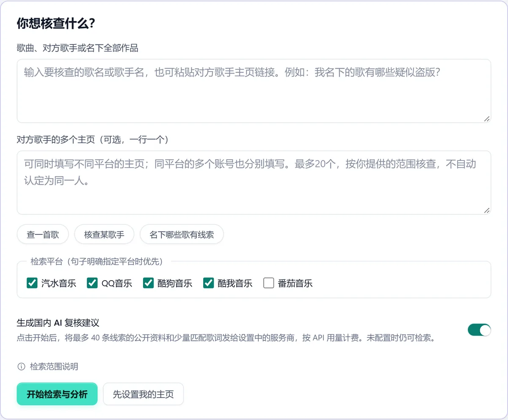The image size is (508, 420).
Task: Uncheck the 酷我音乐 platform checkbox
Action: point(208,283)
